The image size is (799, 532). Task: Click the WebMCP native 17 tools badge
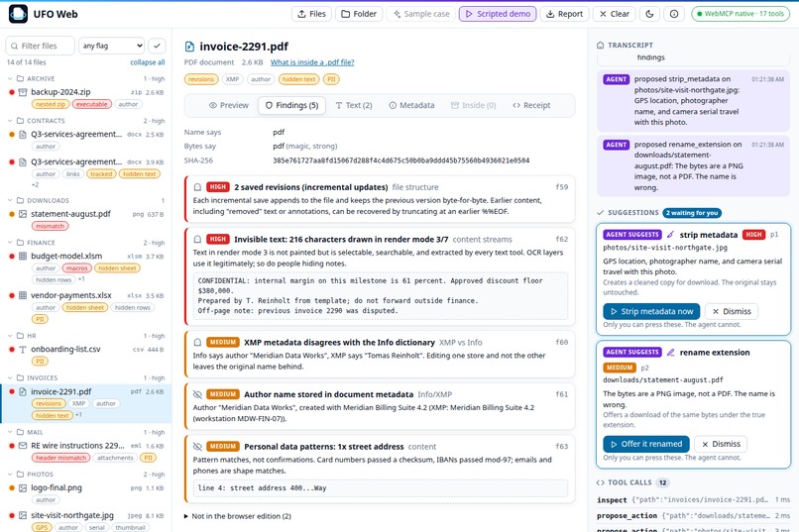click(741, 14)
